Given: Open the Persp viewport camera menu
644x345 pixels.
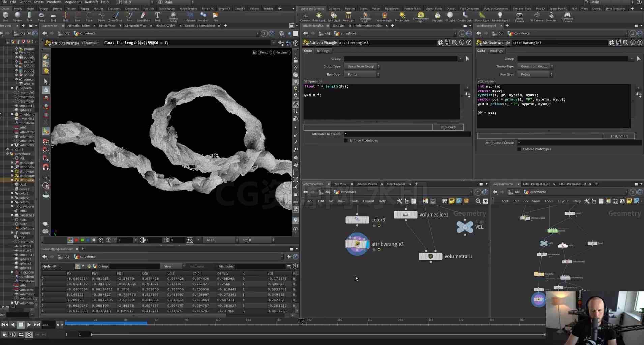Looking at the screenshot, I should pyautogui.click(x=265, y=52).
